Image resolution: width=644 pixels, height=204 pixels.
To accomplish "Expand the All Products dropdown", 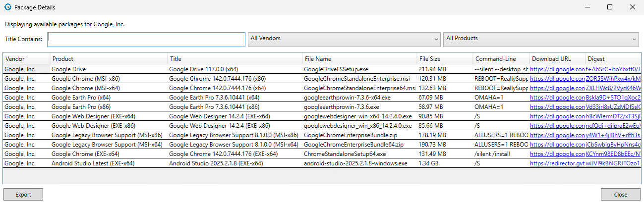I will [540, 39].
